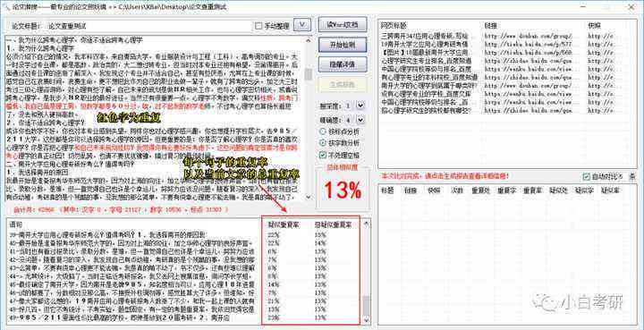The width and height of the screenshot is (644, 330).
Task: Open the 精确度 dropdown
Action: tap(360, 120)
